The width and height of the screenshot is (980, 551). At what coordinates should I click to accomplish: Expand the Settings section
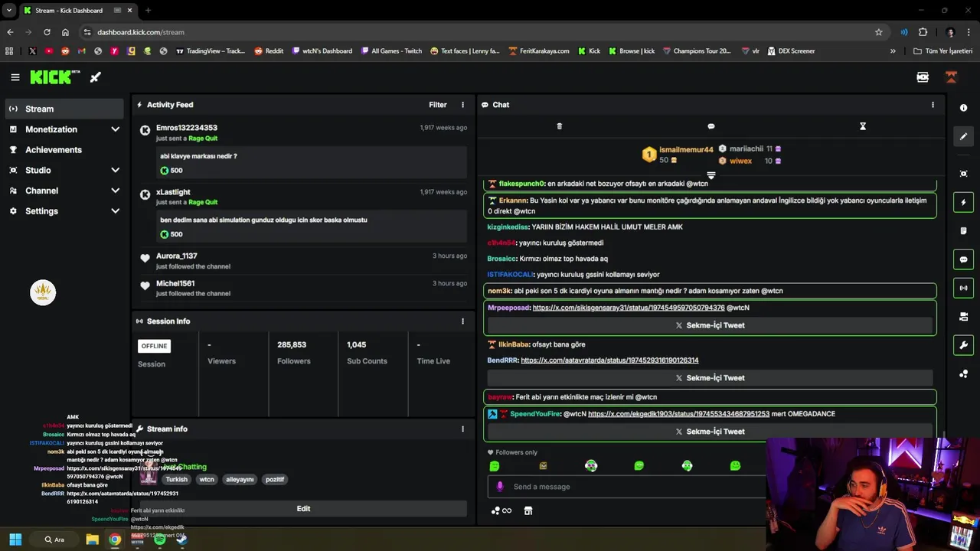pyautogui.click(x=64, y=211)
